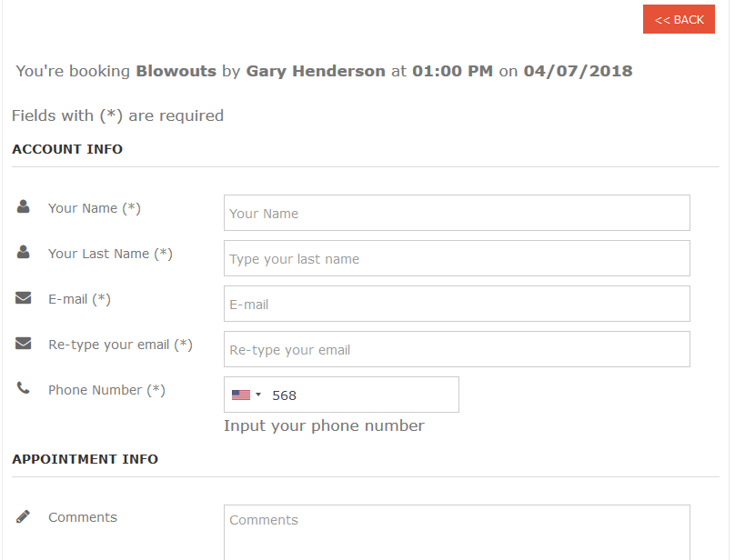The image size is (735, 560).
Task: Click the envelope icon beside E-mail
Action: (x=23, y=297)
